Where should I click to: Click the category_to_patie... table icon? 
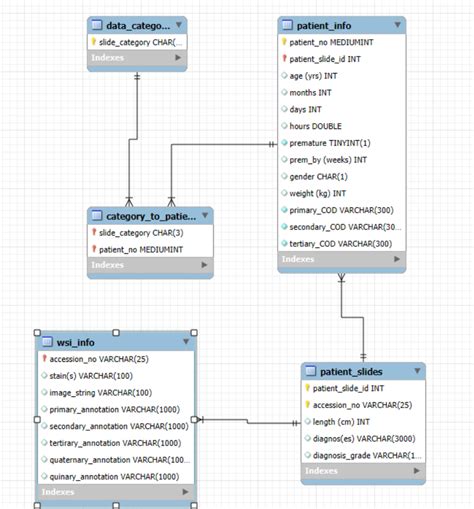[x=97, y=216]
